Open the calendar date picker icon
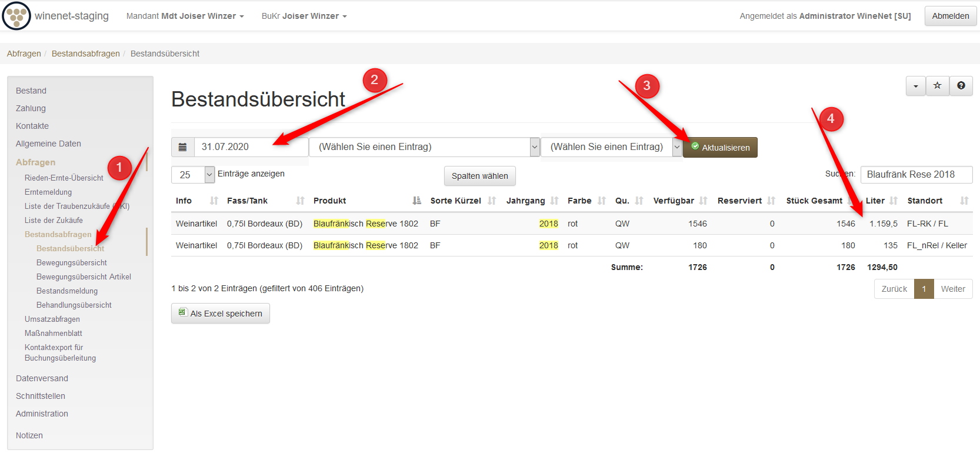 (x=183, y=147)
